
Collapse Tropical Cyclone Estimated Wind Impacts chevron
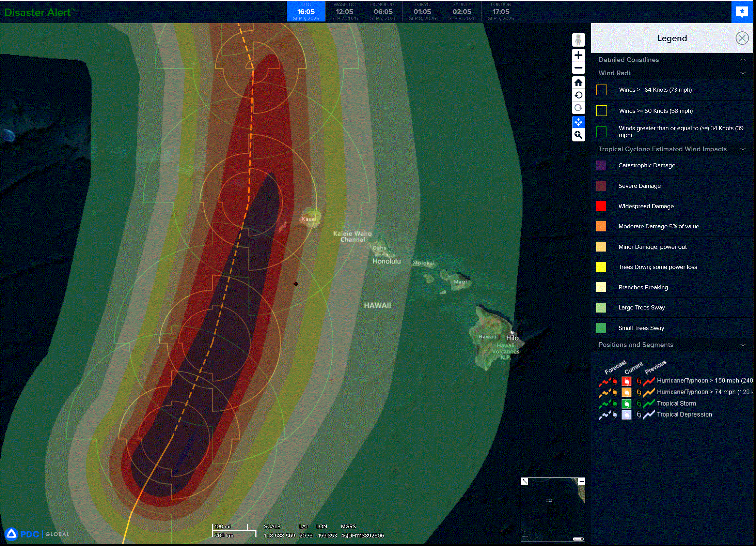[x=743, y=149]
